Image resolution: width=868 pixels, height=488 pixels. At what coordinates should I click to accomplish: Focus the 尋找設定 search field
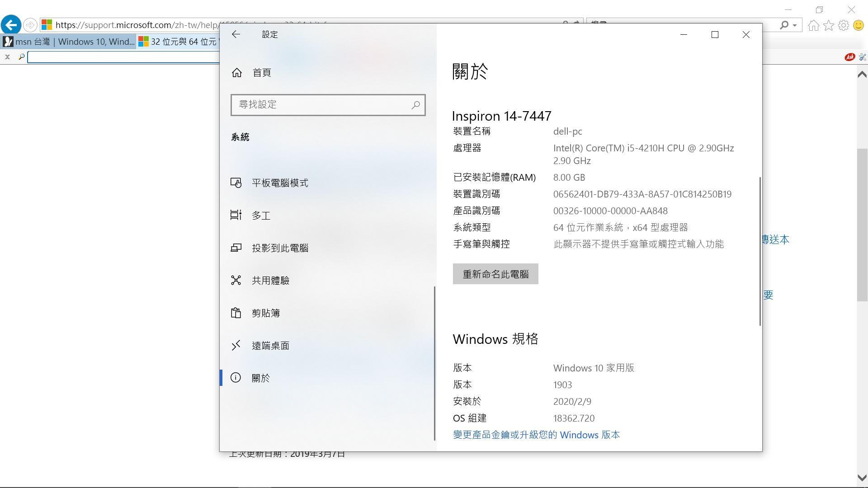328,105
